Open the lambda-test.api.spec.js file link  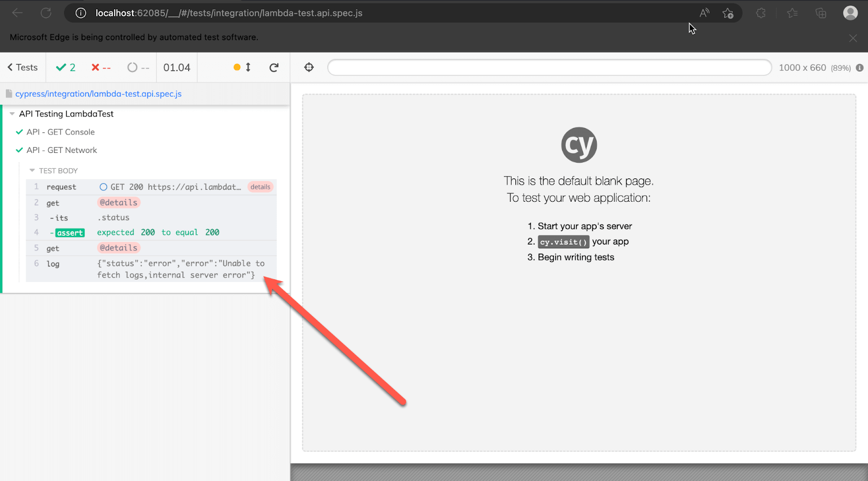98,94
